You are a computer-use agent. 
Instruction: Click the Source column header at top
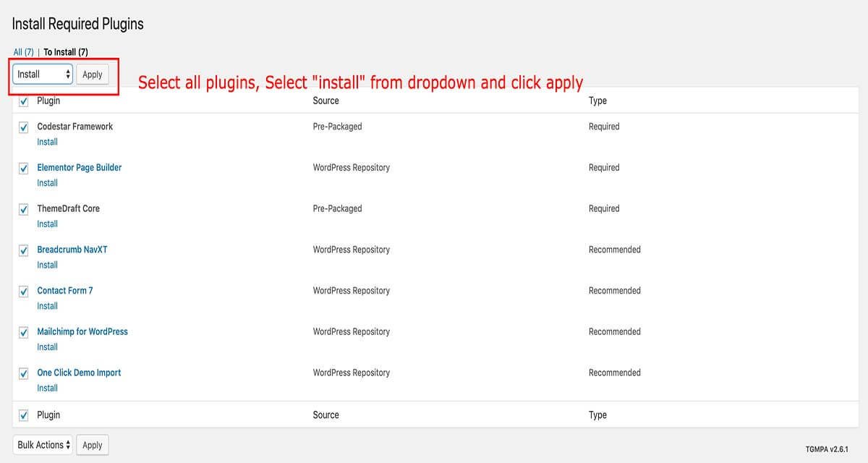326,101
